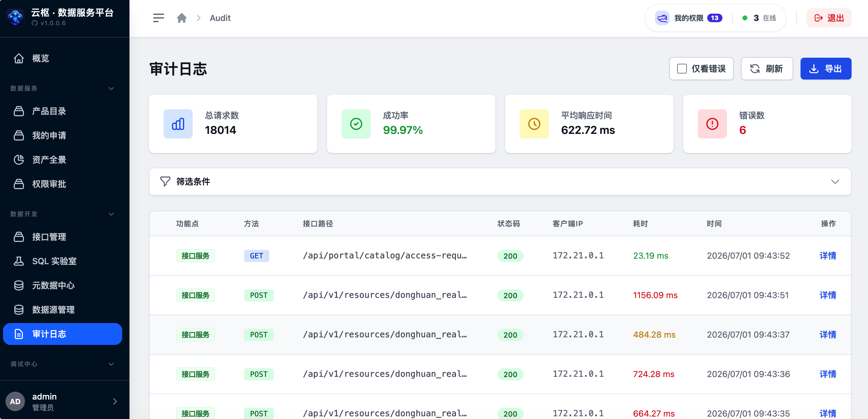Click the 权限审批 sidebar icon
868x419 pixels.
coord(19,184)
